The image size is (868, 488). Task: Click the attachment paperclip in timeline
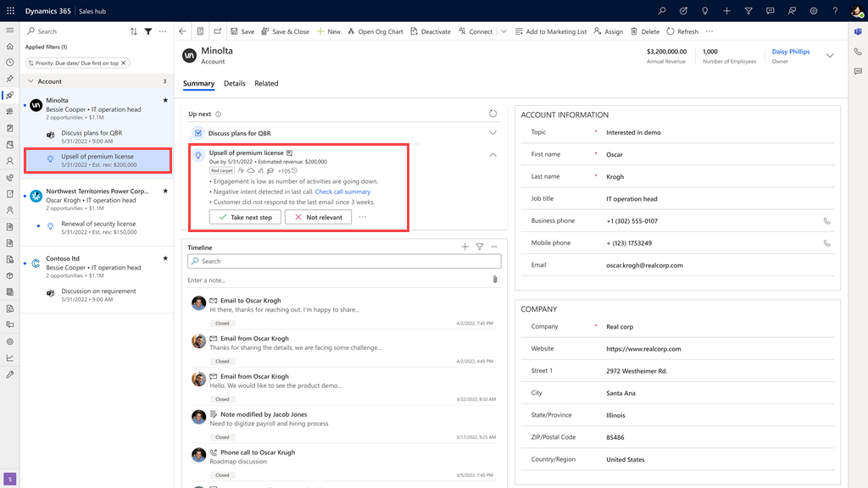(x=495, y=280)
